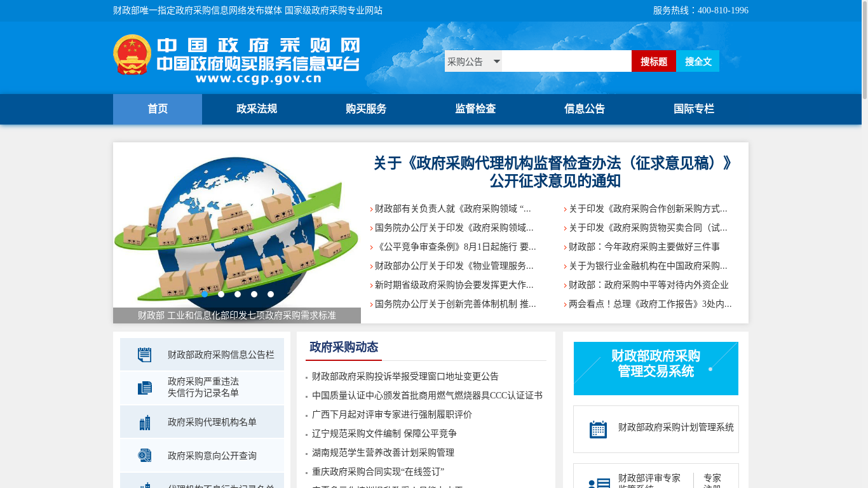Image resolution: width=868 pixels, height=488 pixels.
Task: Open link 关于为银行业金融机构在中国政府采购
Action: 648,266
